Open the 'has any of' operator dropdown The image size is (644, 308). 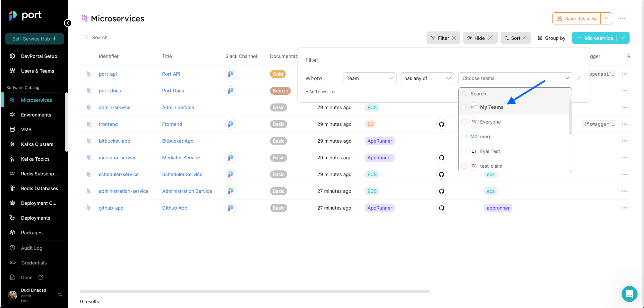(427, 78)
